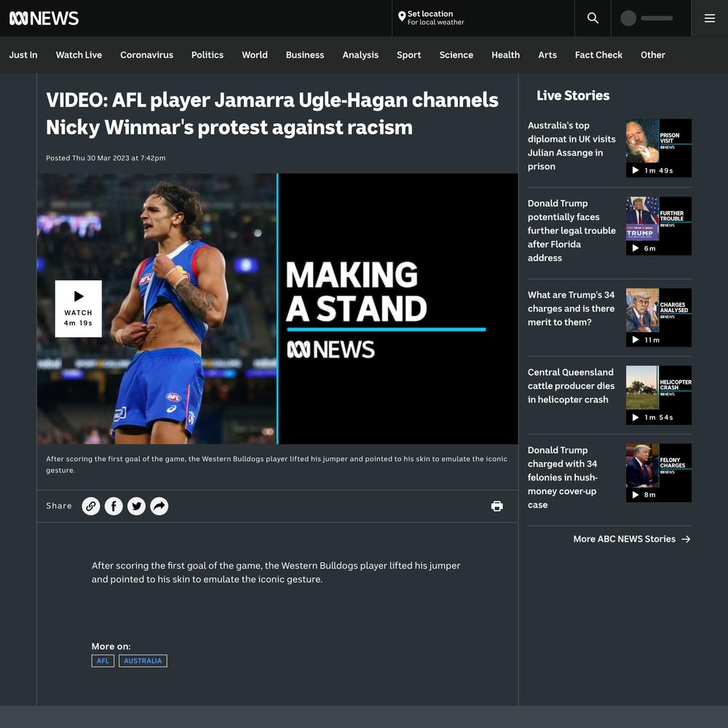Go to Business section

coord(305,55)
